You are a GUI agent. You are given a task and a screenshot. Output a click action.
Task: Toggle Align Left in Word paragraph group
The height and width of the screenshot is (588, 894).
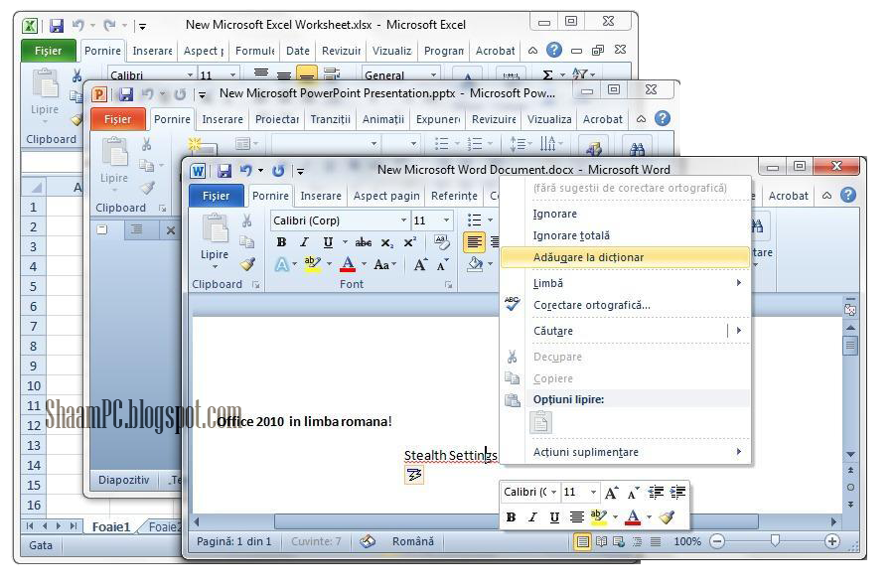474,242
